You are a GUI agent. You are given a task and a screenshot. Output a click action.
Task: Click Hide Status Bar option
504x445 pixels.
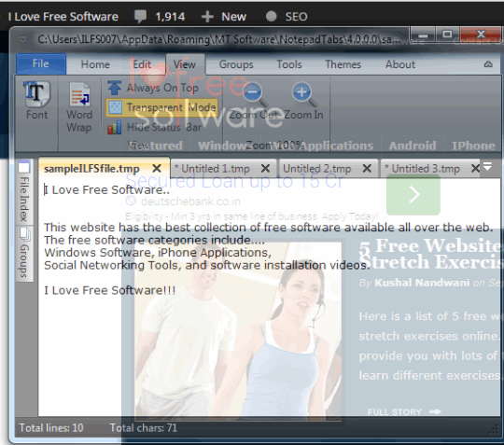point(154,127)
